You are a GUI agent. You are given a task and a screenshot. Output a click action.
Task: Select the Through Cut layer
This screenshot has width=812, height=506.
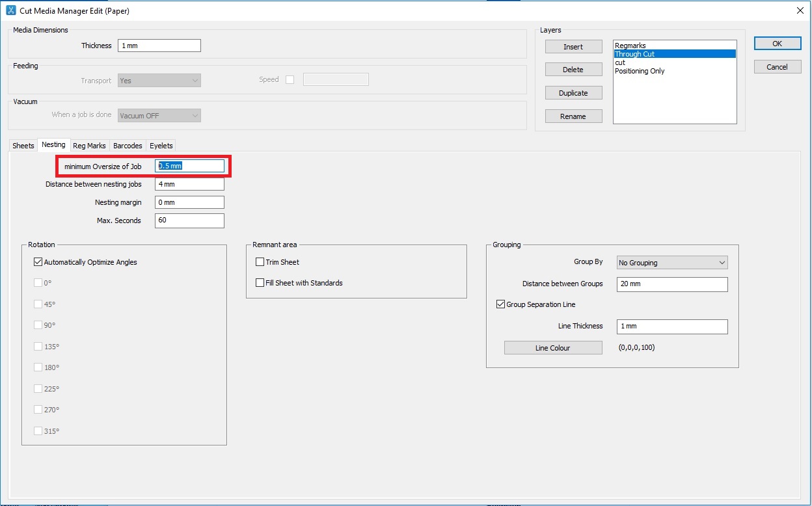(x=675, y=54)
